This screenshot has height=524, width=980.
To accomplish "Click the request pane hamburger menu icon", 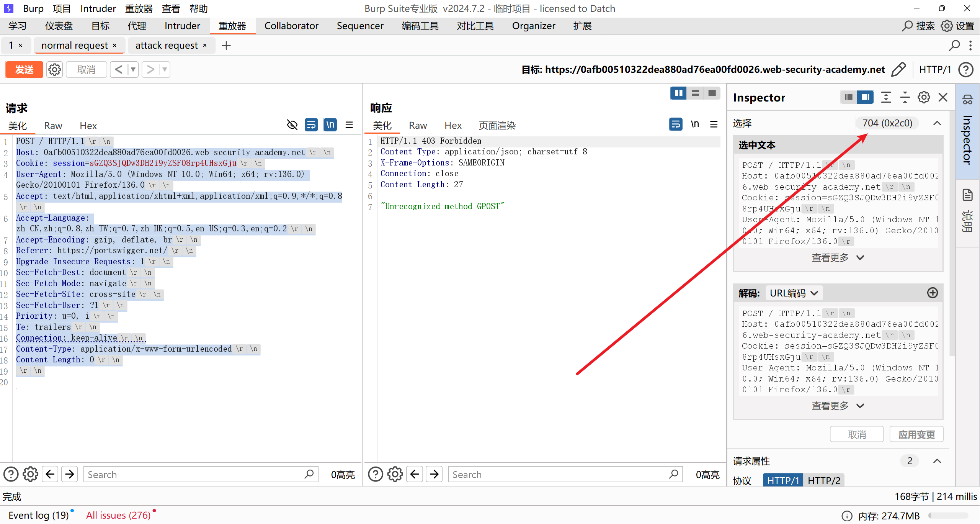I will pyautogui.click(x=349, y=125).
